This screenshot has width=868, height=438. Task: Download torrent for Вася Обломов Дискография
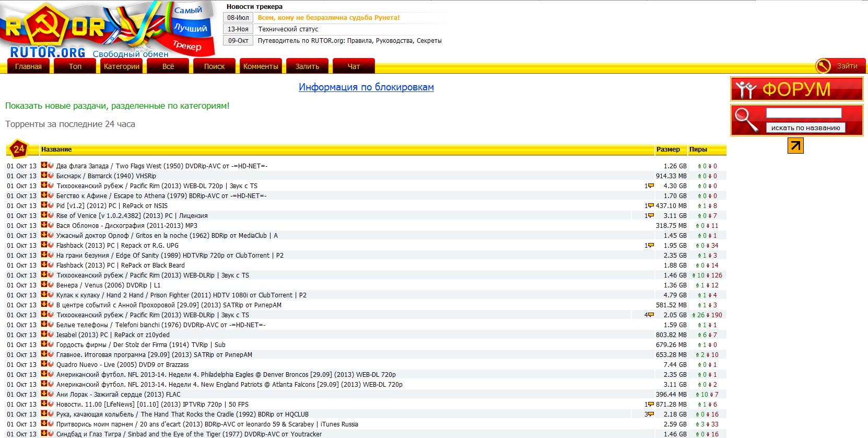44,225
